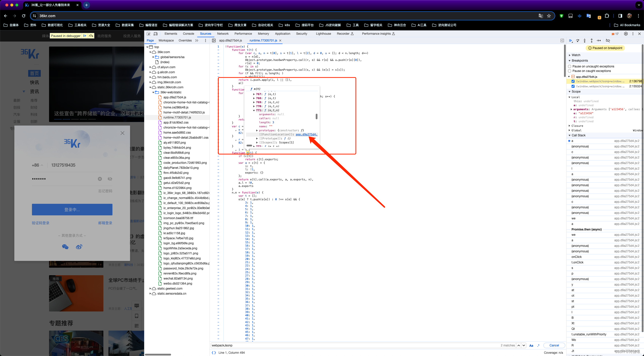Collapse the Breakpoints section
Viewport: 644px width, 356px height.
(570, 61)
